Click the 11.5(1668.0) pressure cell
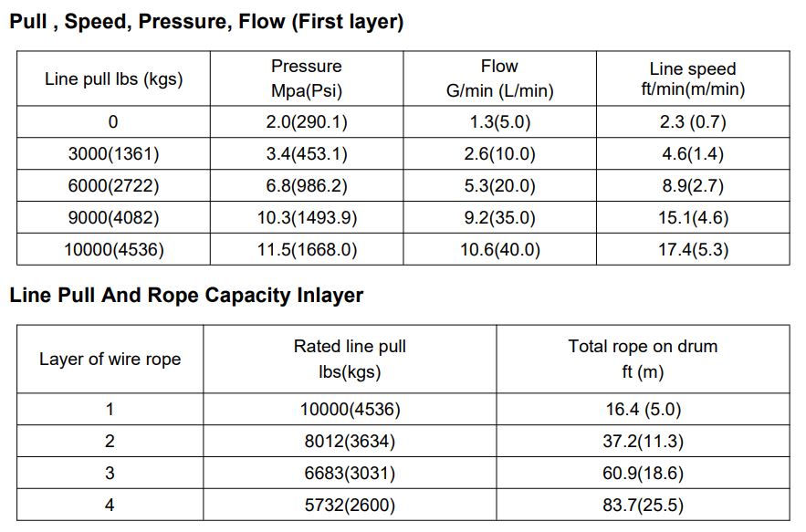Screen dimensions: 806x532 [x=307, y=249]
